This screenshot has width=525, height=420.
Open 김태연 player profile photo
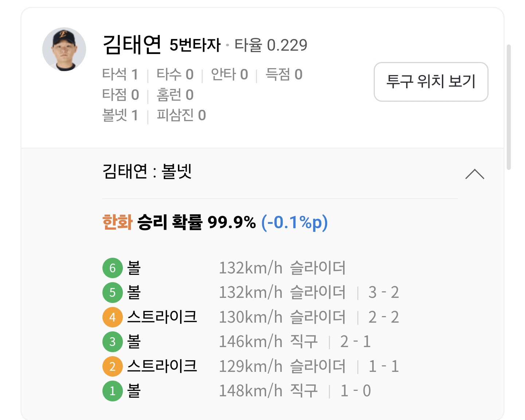pos(64,49)
